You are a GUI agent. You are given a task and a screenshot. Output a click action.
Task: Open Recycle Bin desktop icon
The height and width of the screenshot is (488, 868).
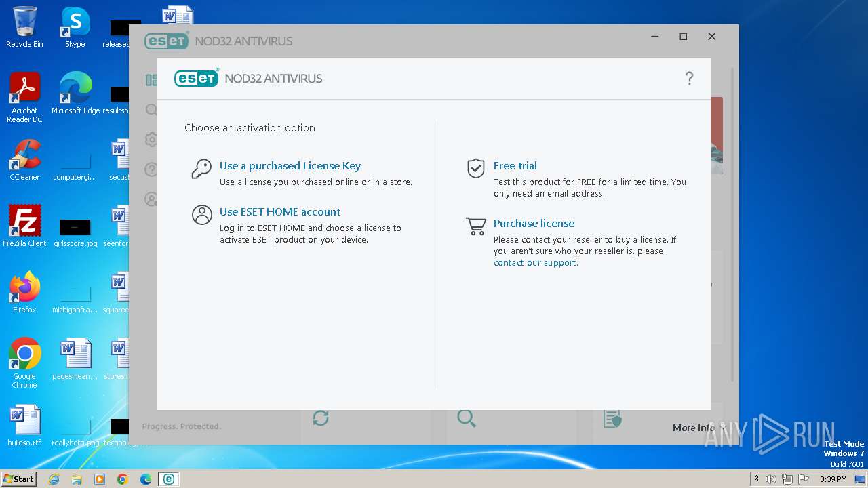pos(24,27)
